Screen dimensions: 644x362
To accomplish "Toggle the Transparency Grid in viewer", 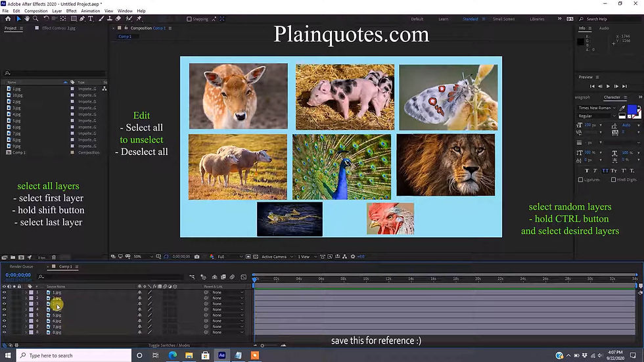I will pos(256,256).
